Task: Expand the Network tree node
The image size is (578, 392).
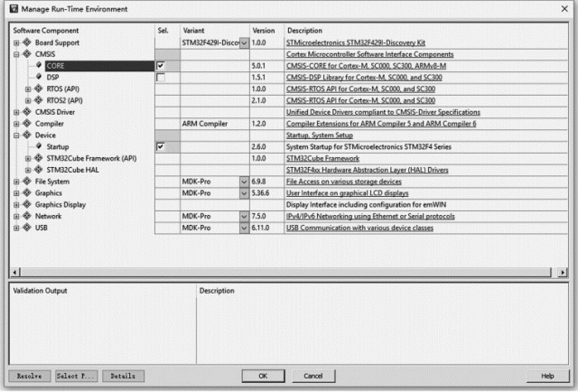Action: coord(16,216)
